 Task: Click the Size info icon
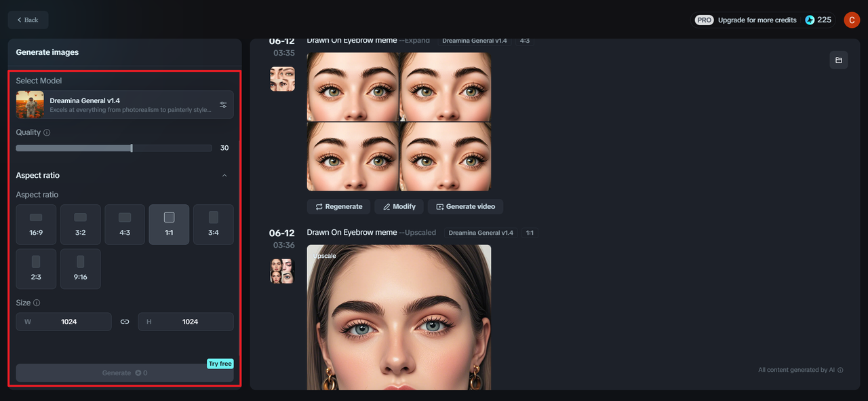coord(37,303)
